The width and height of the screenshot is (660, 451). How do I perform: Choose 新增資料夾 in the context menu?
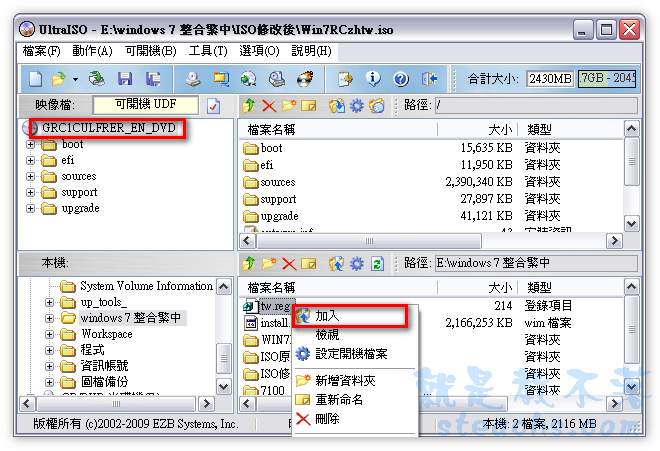point(354,381)
